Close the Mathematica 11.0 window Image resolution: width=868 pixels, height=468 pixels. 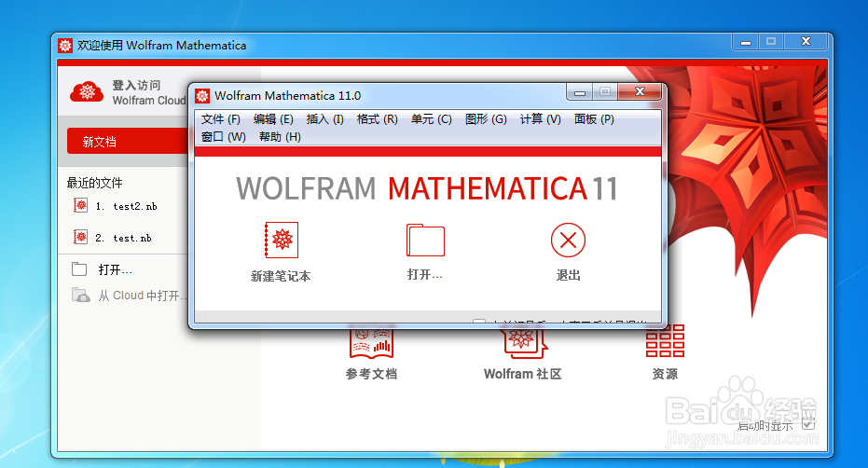click(x=640, y=92)
